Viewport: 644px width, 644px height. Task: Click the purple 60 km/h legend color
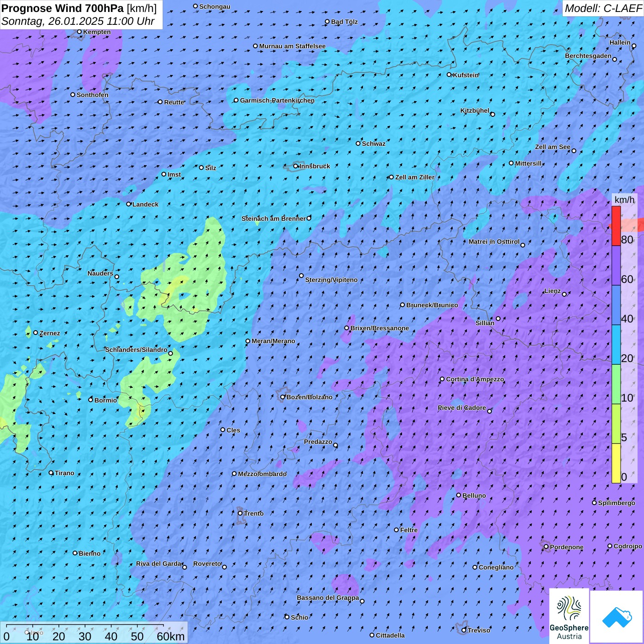616,266
